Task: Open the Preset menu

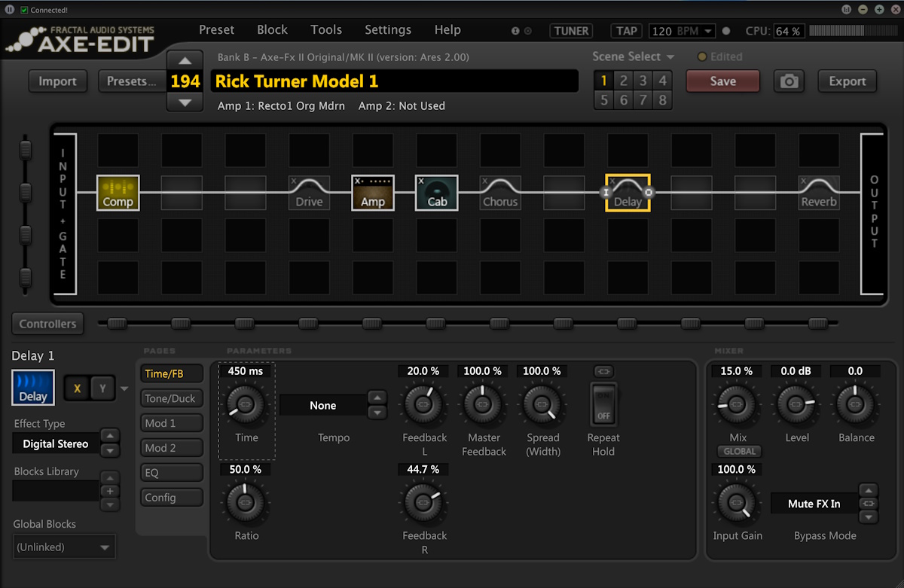Action: (x=216, y=30)
